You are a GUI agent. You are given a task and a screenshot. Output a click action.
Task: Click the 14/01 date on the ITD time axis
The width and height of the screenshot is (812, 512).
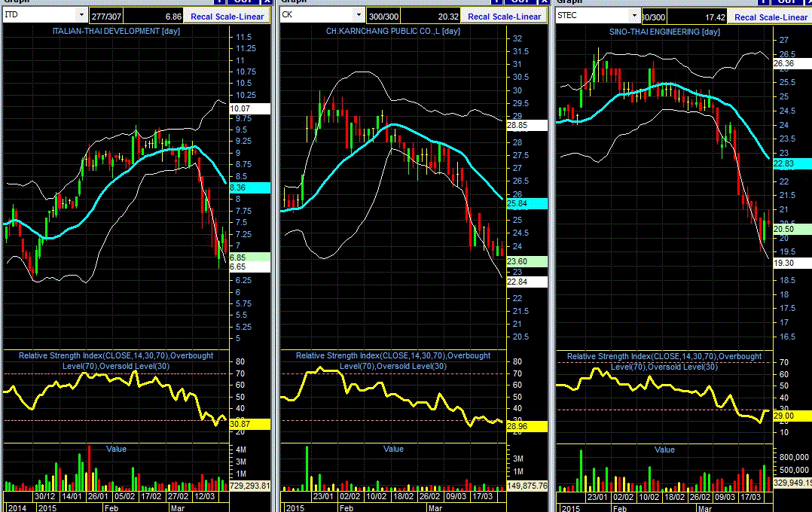pos(72,496)
